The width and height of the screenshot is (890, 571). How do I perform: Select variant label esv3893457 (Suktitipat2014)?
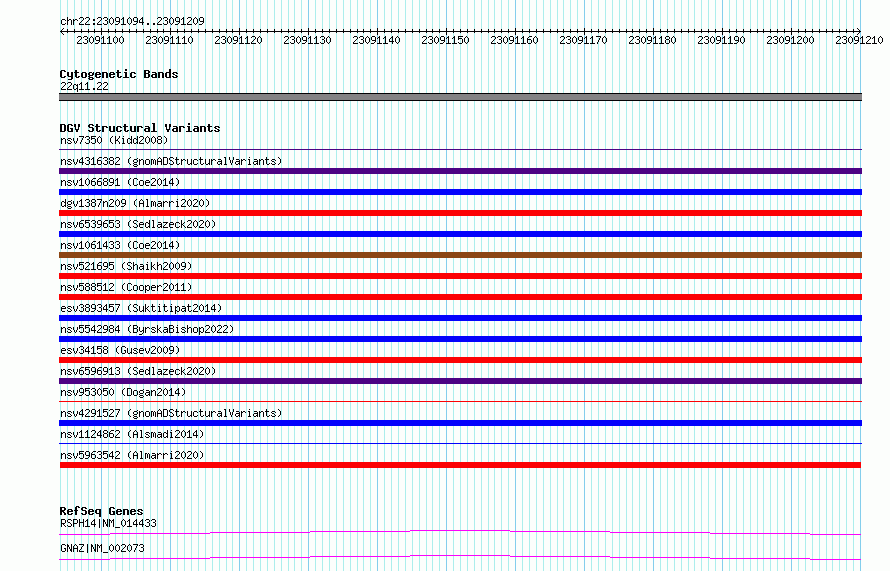pyautogui.click(x=141, y=308)
